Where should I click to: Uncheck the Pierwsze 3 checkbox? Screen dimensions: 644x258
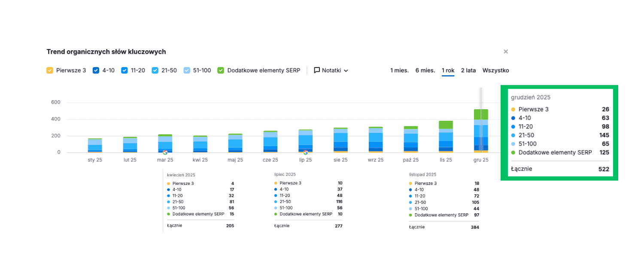[49, 71]
